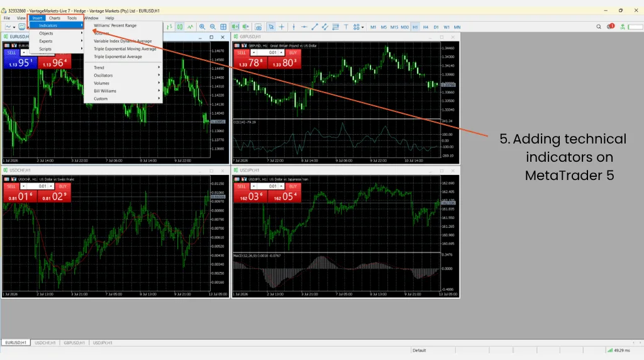Expand the Trend indicators submenu
This screenshot has width=644, height=360.
(123, 67)
